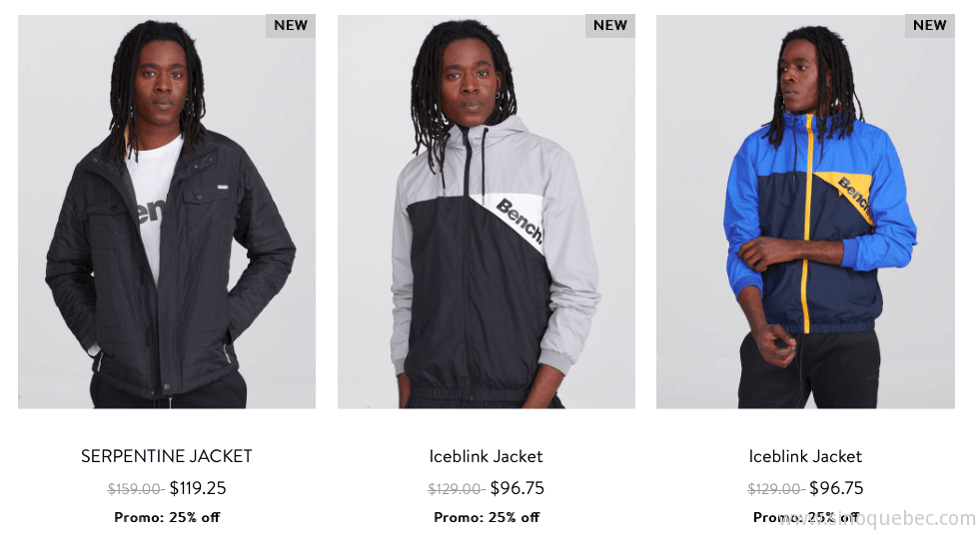Click the struck-through $129.00 under grey jacket
Viewport: 980px width, 535px height.
pyautogui.click(x=456, y=489)
